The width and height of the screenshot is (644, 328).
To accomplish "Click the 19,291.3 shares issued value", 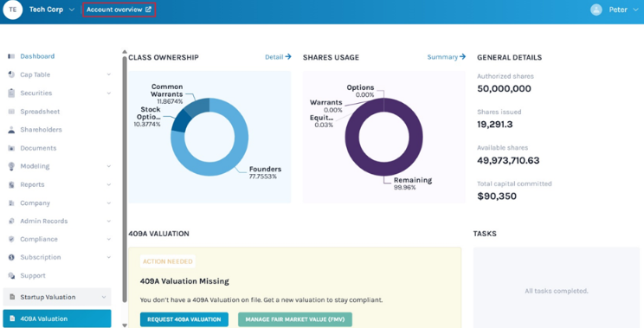I will tap(494, 125).
